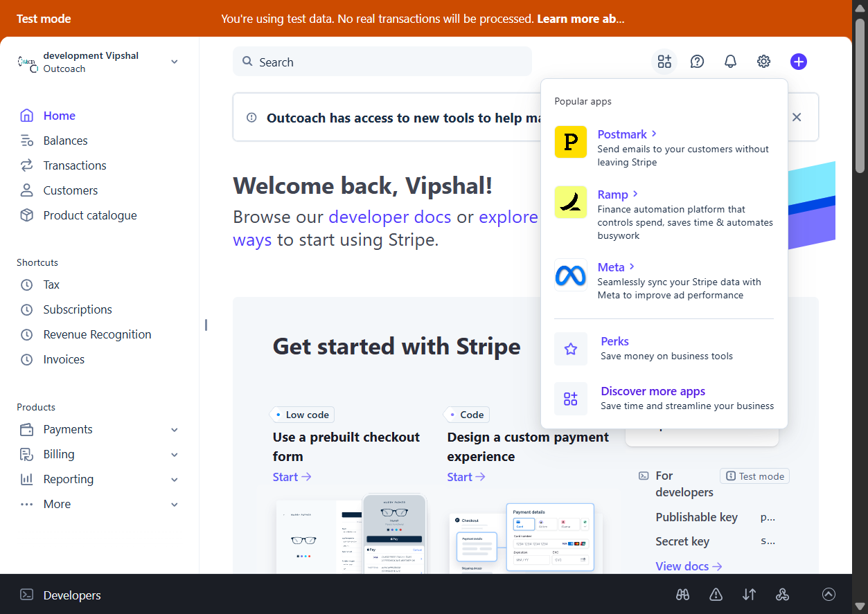The width and height of the screenshot is (868, 614).
Task: Click Start under prebuilt checkout form
Action: point(292,477)
